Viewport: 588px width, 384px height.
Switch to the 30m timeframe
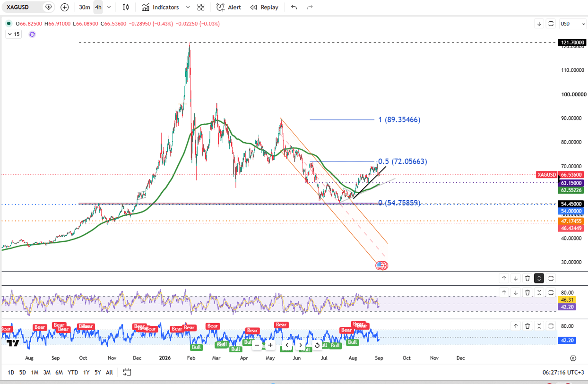[x=85, y=7]
